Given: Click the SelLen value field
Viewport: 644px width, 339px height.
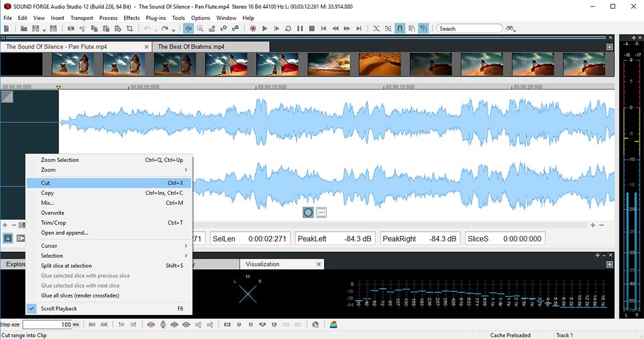Looking at the screenshot, I should coord(250,239).
